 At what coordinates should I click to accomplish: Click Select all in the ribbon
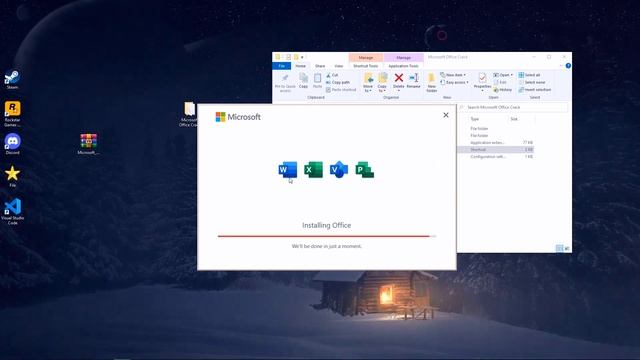(529, 75)
